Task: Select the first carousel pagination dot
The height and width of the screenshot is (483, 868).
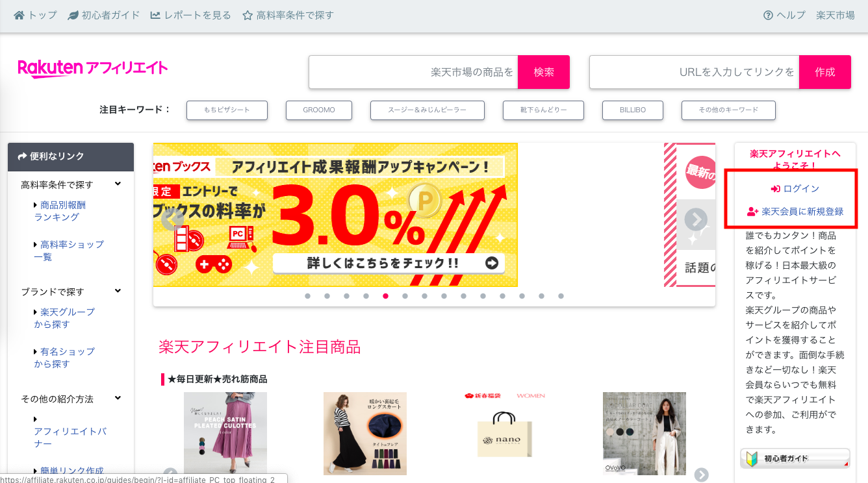Action: pos(308,296)
